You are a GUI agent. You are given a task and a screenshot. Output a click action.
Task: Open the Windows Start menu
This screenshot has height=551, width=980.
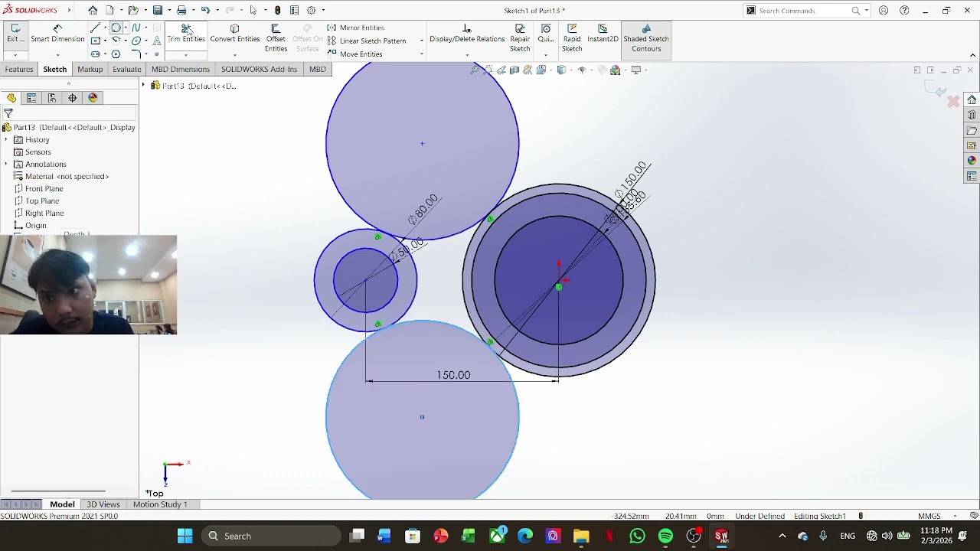point(185,536)
